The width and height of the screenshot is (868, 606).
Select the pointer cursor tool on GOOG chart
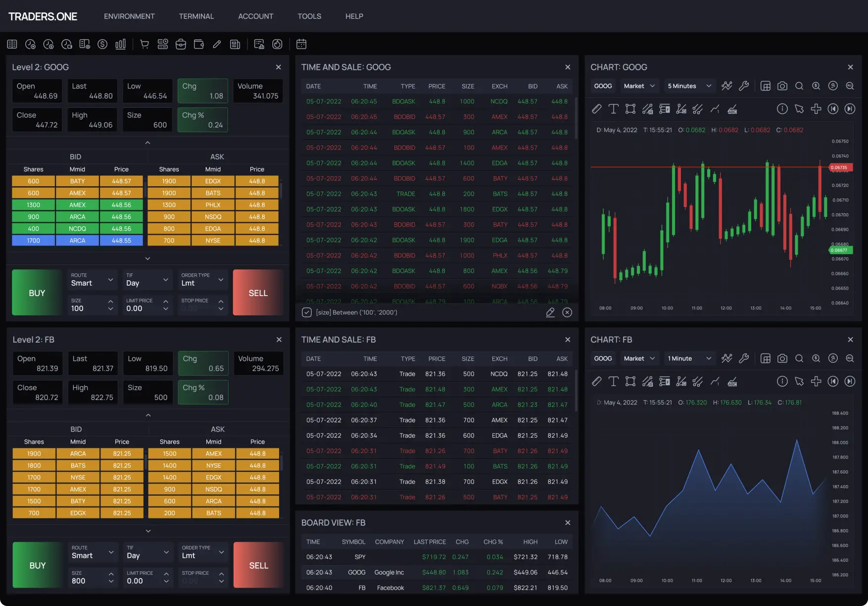pyautogui.click(x=799, y=109)
